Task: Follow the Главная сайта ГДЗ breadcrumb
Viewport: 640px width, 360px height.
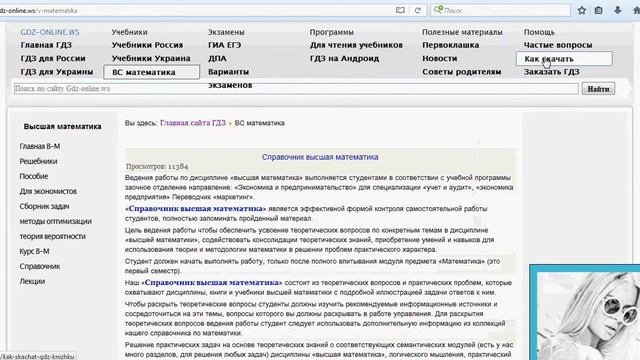Action: (193, 123)
